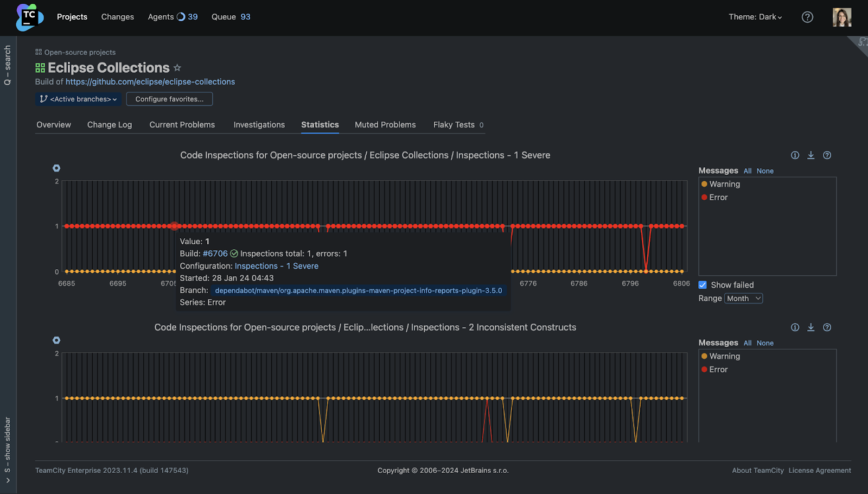
Task: Click the project grid icon beside Eclipse Collections
Action: (40, 68)
